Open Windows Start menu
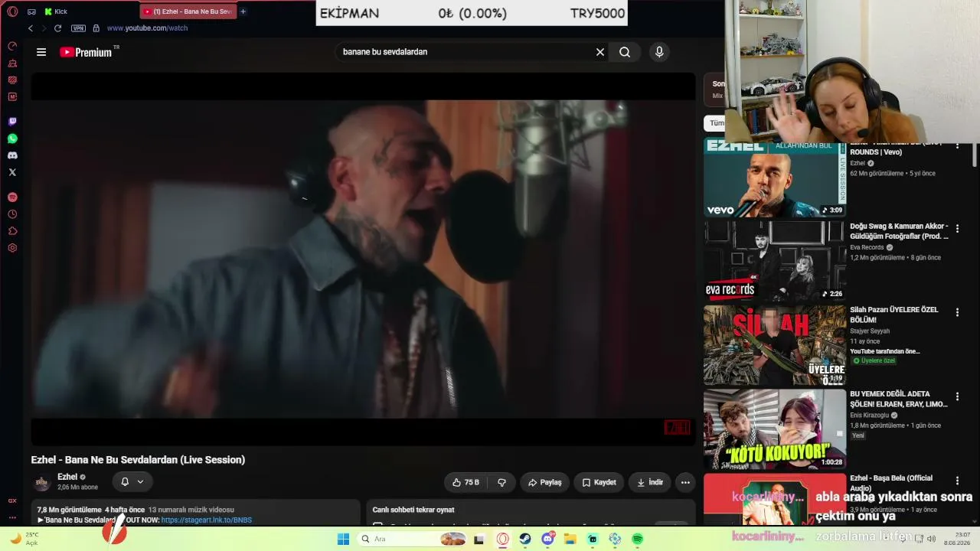Screen dimensions: 980x551 click(343, 539)
